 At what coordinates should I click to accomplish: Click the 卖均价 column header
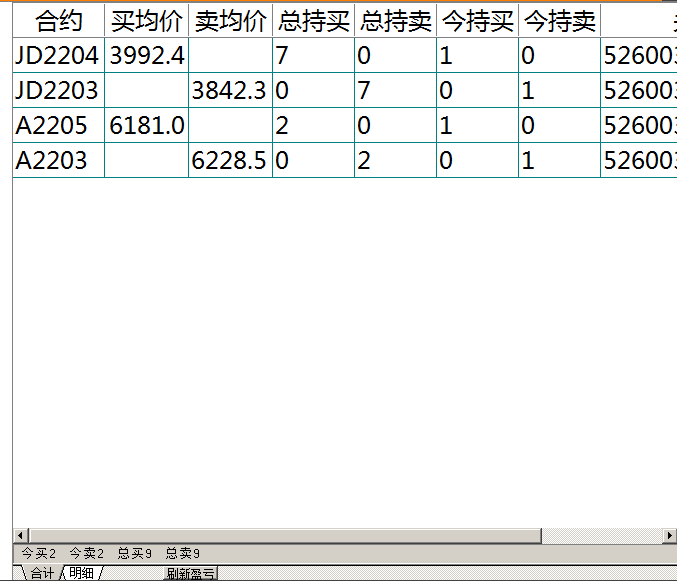pos(230,21)
